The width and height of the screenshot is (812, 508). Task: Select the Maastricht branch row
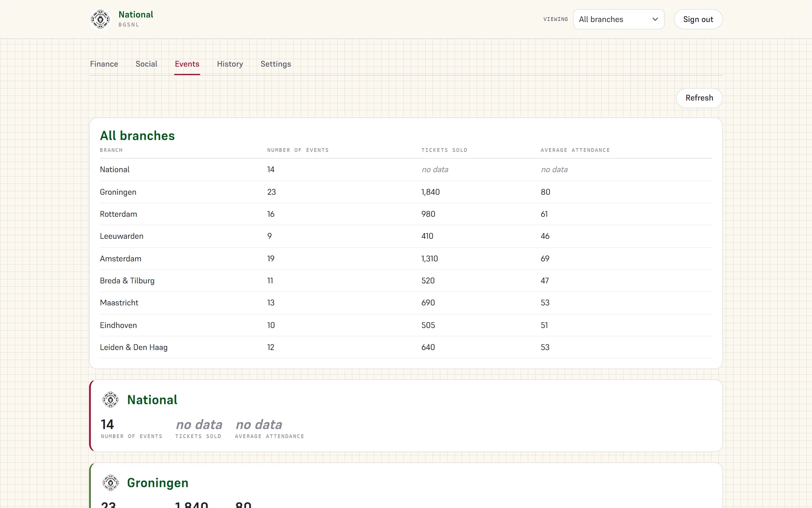(406, 303)
